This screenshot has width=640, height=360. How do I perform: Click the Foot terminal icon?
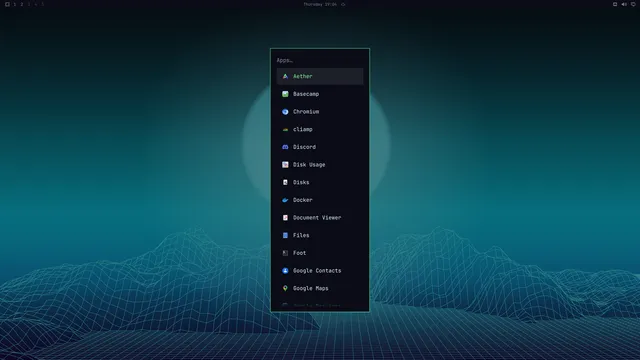(285, 253)
